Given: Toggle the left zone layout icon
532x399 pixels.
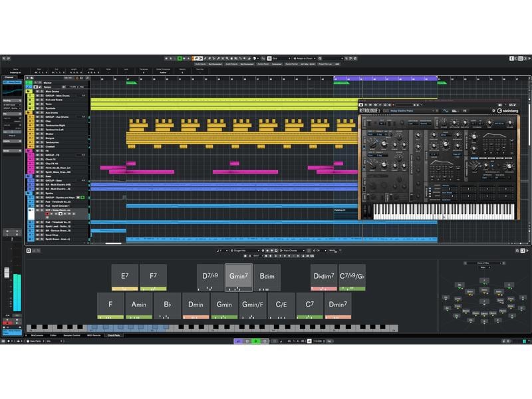Looking at the screenshot, I should click(x=511, y=59).
